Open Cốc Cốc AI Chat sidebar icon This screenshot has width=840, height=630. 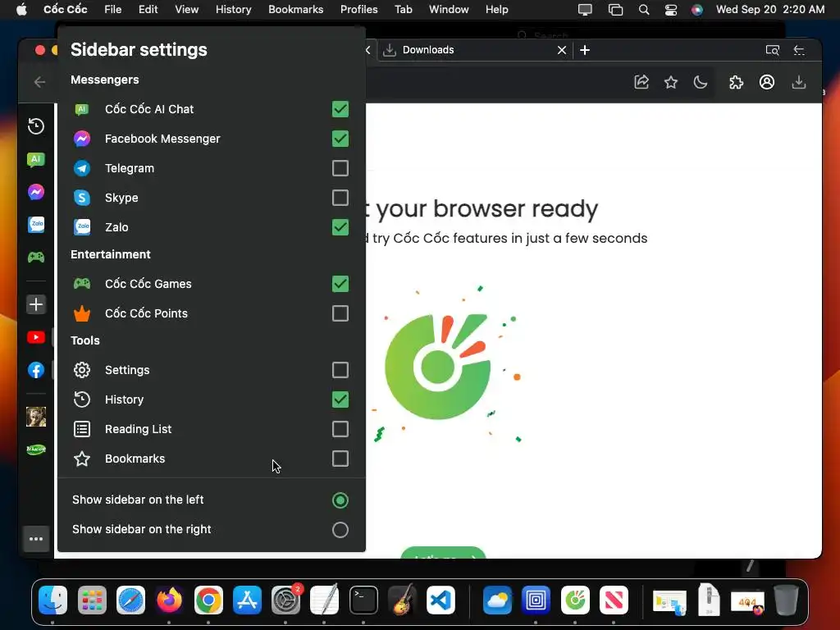36,159
